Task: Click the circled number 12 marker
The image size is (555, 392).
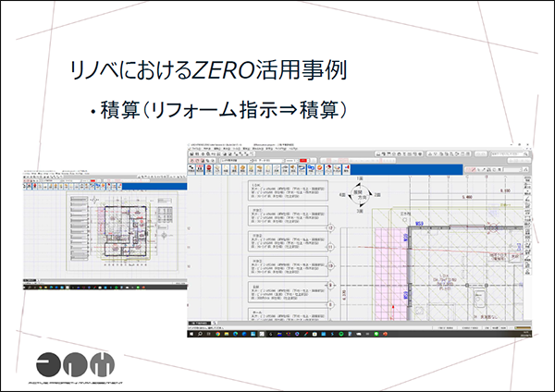Action: tap(330, 228)
